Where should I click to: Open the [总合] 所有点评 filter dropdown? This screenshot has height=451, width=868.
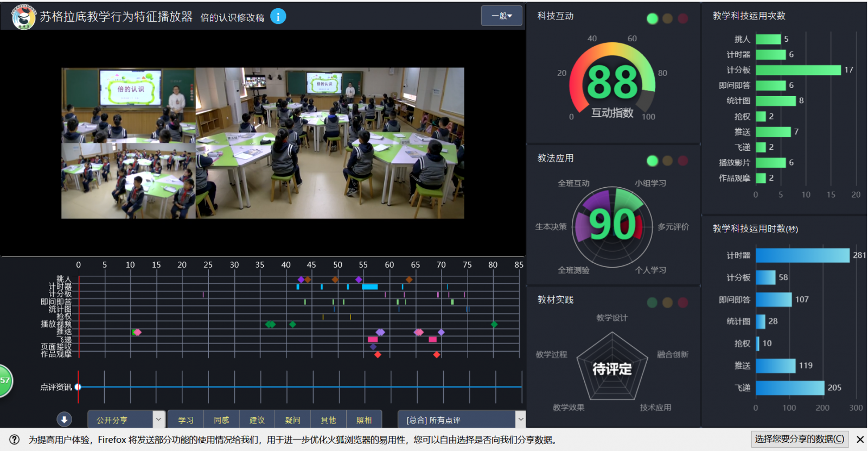coord(520,420)
